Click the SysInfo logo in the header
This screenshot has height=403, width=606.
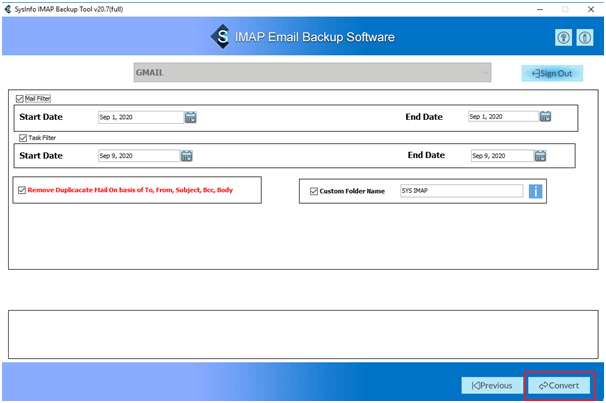(x=221, y=38)
